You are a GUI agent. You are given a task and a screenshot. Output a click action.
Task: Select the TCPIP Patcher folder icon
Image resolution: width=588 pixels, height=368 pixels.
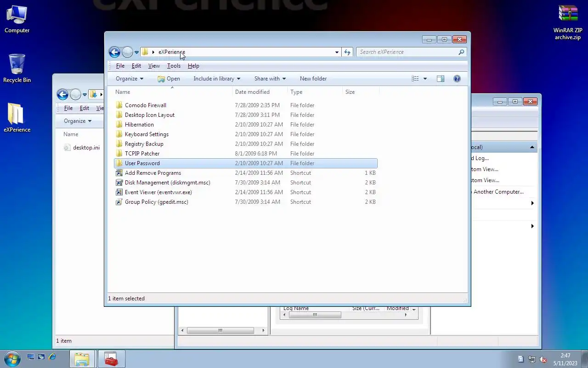[x=119, y=154]
